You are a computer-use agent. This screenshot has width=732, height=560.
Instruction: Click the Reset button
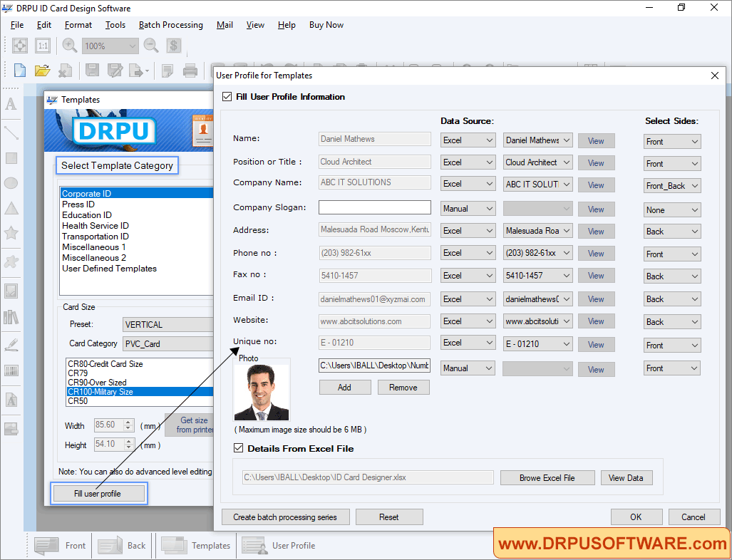[x=389, y=517]
